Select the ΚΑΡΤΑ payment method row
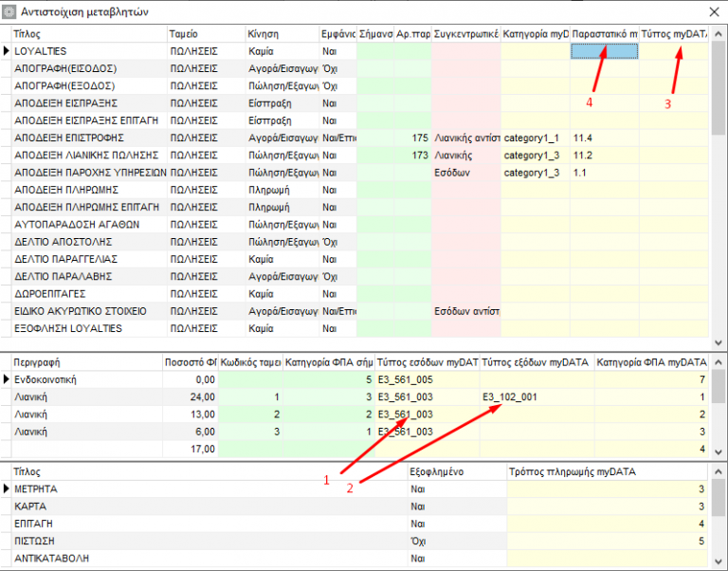 (355, 507)
